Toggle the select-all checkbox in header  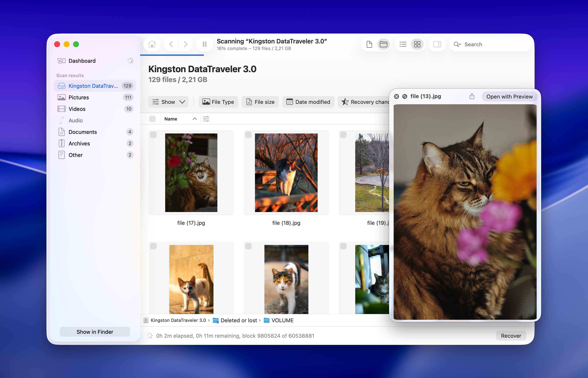[x=152, y=119]
